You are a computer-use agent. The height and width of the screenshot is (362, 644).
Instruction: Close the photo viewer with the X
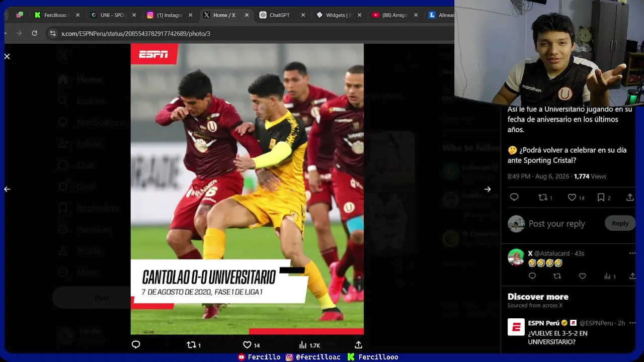coord(7,56)
